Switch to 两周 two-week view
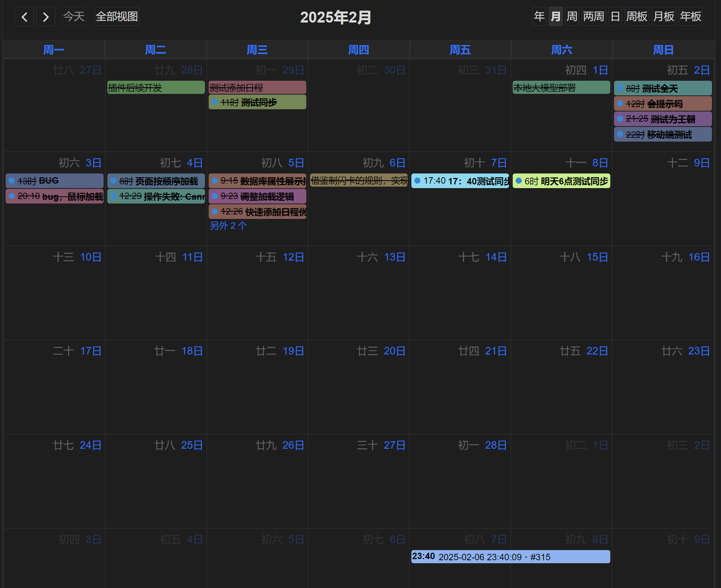 point(593,17)
